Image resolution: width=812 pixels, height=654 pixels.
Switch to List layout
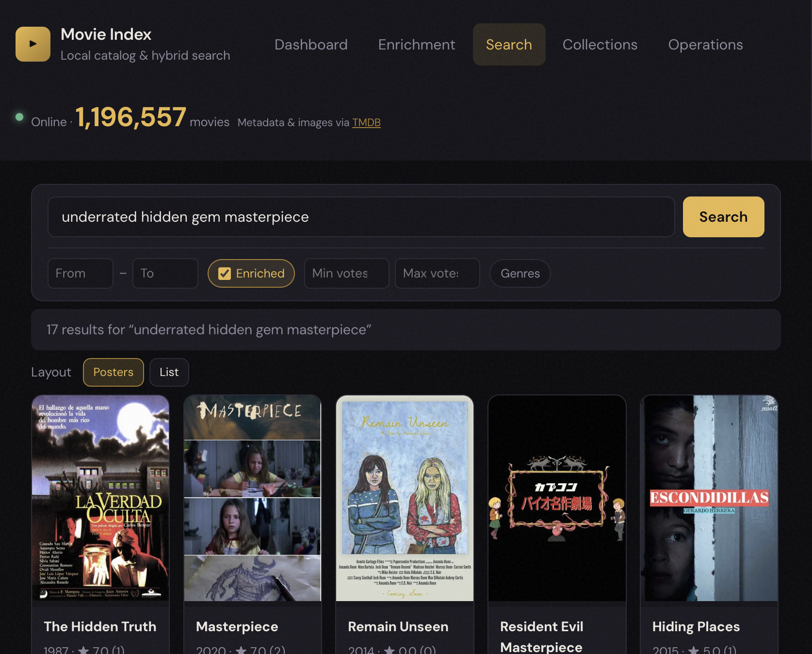tap(169, 372)
